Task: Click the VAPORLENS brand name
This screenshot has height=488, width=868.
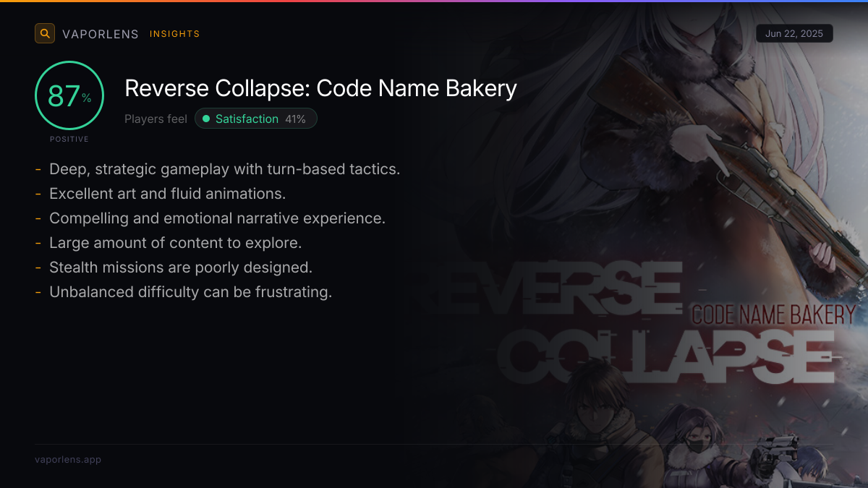Action: coord(100,34)
